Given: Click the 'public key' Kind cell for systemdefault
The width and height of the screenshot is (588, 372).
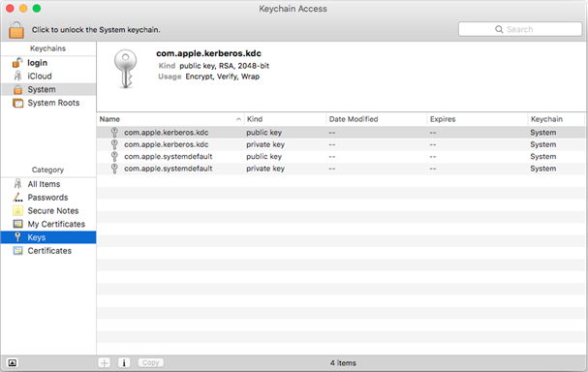Looking at the screenshot, I should coord(264,156).
